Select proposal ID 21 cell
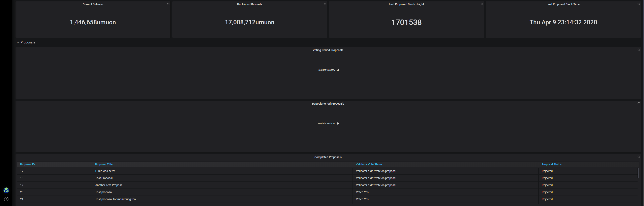644x206 pixels. (x=54, y=199)
